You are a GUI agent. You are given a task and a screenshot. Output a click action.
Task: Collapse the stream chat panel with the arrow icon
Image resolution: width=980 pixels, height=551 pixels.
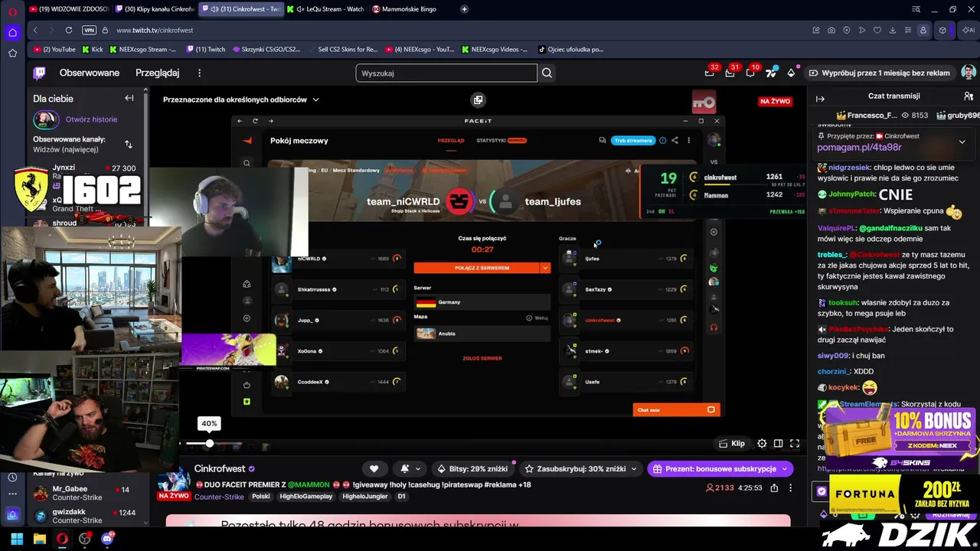tap(820, 99)
